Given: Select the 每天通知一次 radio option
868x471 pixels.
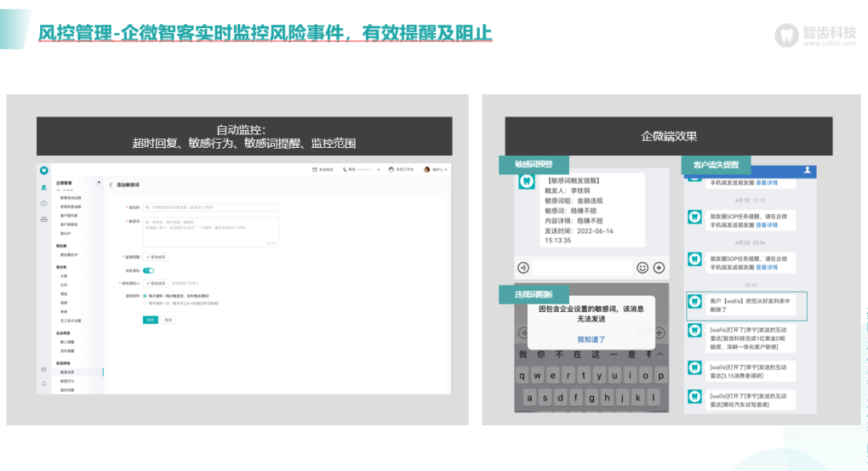Looking at the screenshot, I should click(145, 303).
